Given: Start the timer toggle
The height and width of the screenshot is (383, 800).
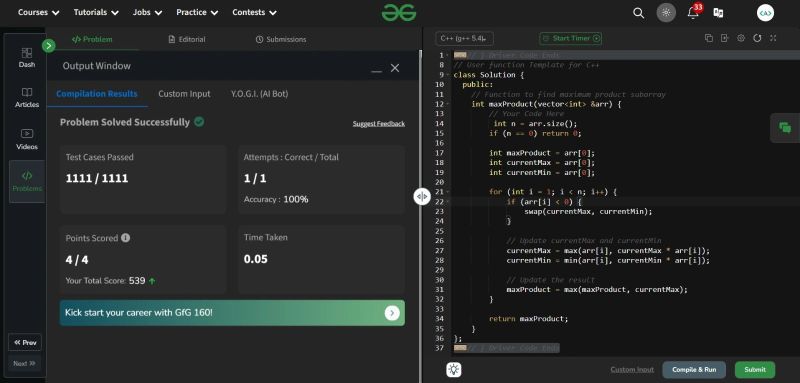Looking at the screenshot, I should tap(571, 38).
